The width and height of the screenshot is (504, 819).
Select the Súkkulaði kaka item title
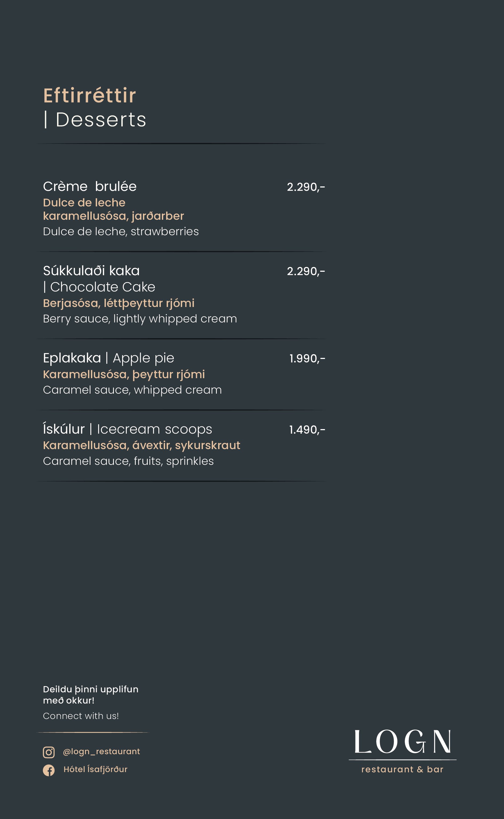[x=91, y=271]
